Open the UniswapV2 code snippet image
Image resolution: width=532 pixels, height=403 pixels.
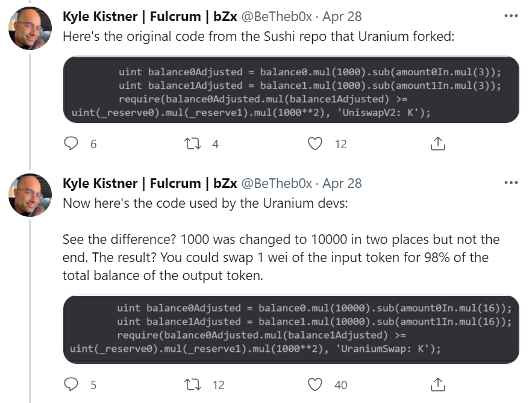[290, 90]
